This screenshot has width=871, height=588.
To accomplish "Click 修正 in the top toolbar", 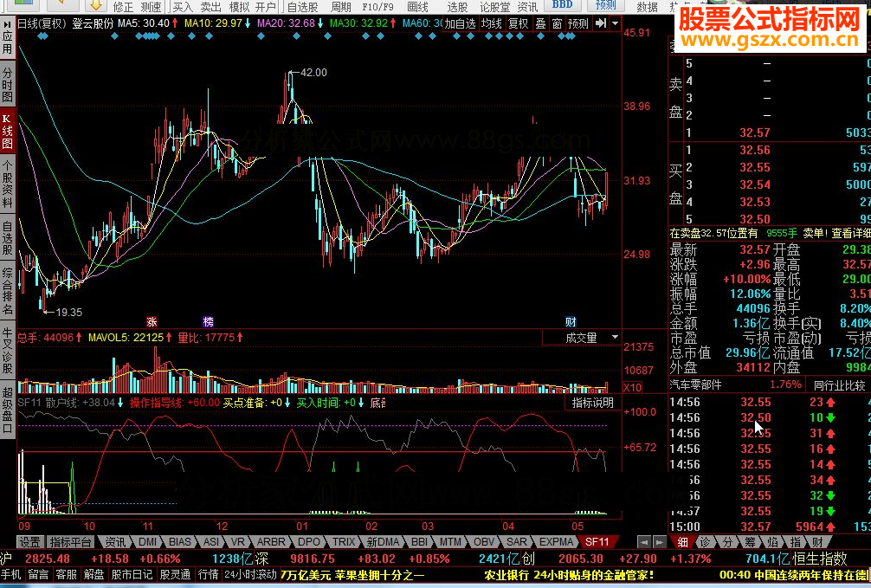I will tap(123, 7).
